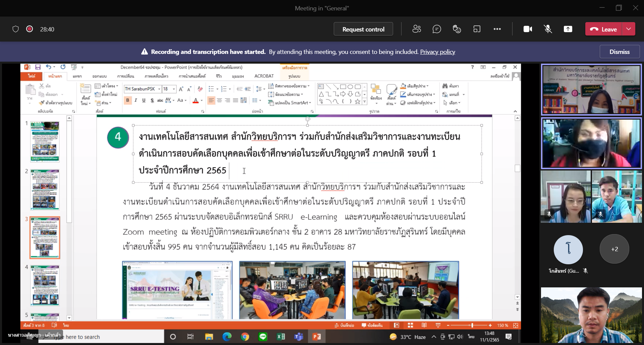Open more actions ellipsis menu
Screen dimensions: 644x345
click(x=497, y=29)
